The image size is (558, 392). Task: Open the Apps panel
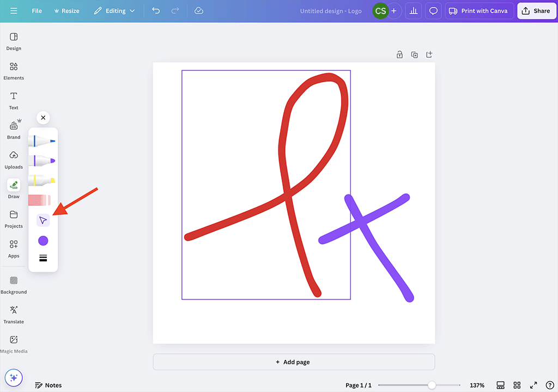[x=14, y=249]
